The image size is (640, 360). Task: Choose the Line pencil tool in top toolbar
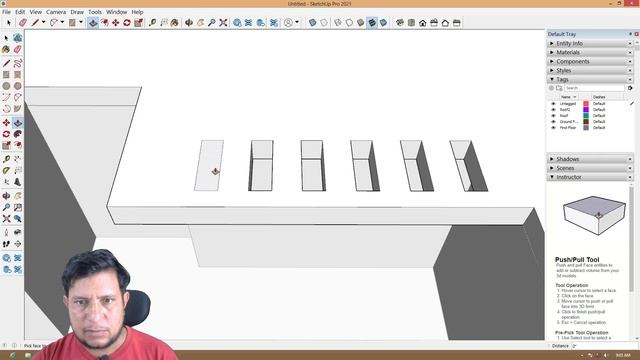pyautogui.click(x=35, y=23)
